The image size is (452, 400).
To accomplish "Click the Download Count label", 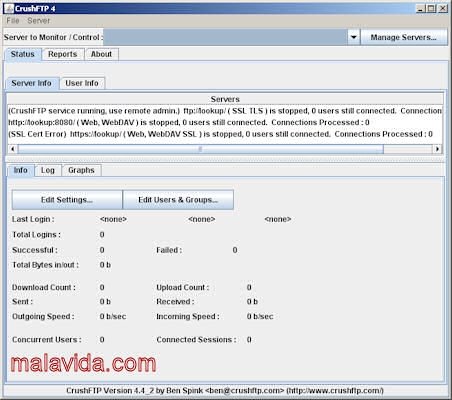I will (x=44, y=287).
